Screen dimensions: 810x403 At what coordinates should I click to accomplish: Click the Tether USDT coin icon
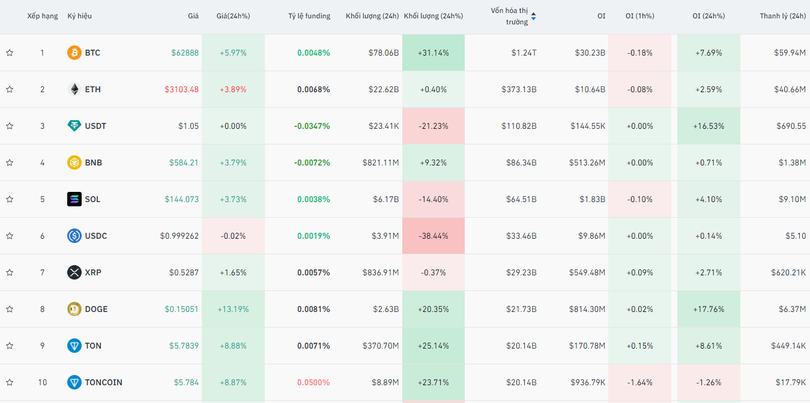[74, 126]
